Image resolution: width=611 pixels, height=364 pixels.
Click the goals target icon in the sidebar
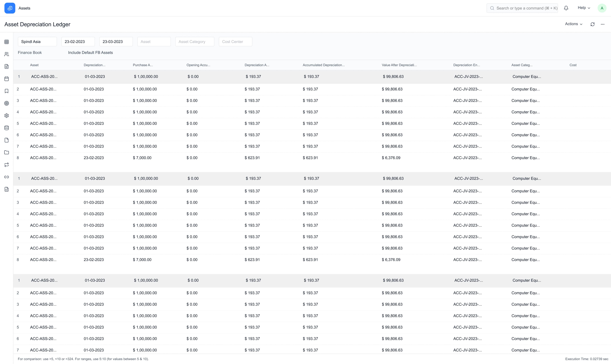6,103
